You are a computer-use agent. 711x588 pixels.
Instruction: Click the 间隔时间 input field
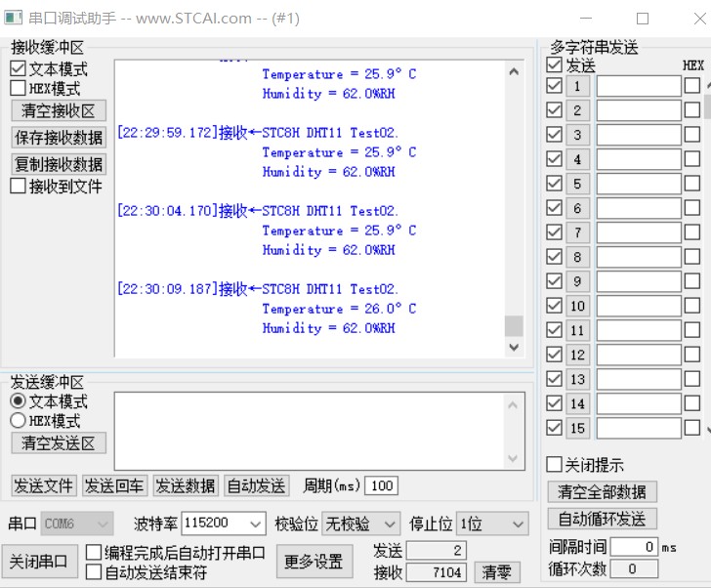[634, 547]
